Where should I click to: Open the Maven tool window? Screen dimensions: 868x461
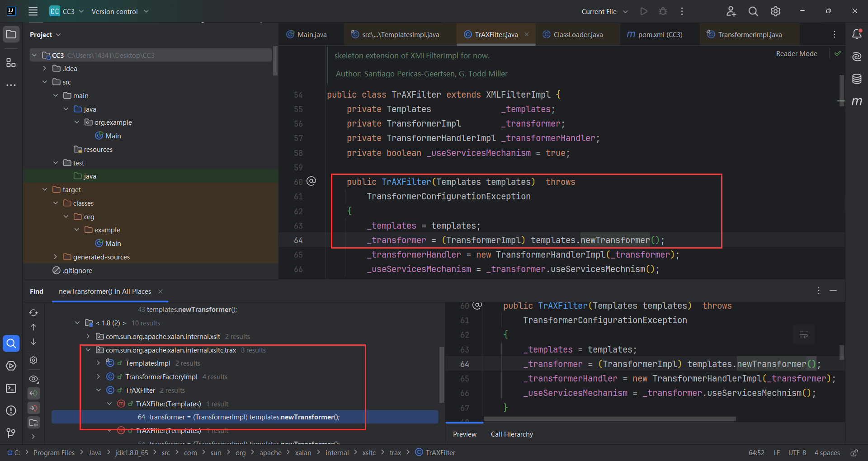857,101
